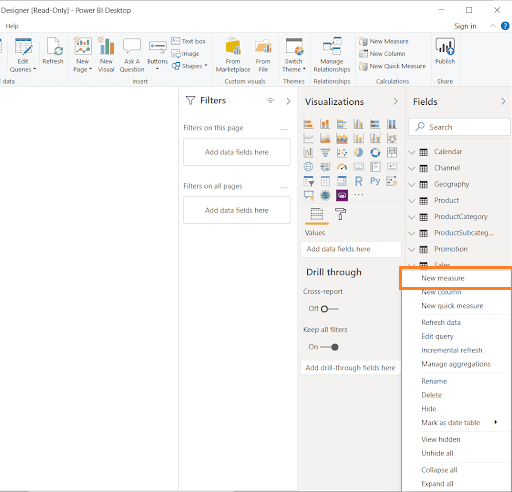Select the table visual
512x492 pixels.
[x=325, y=181]
